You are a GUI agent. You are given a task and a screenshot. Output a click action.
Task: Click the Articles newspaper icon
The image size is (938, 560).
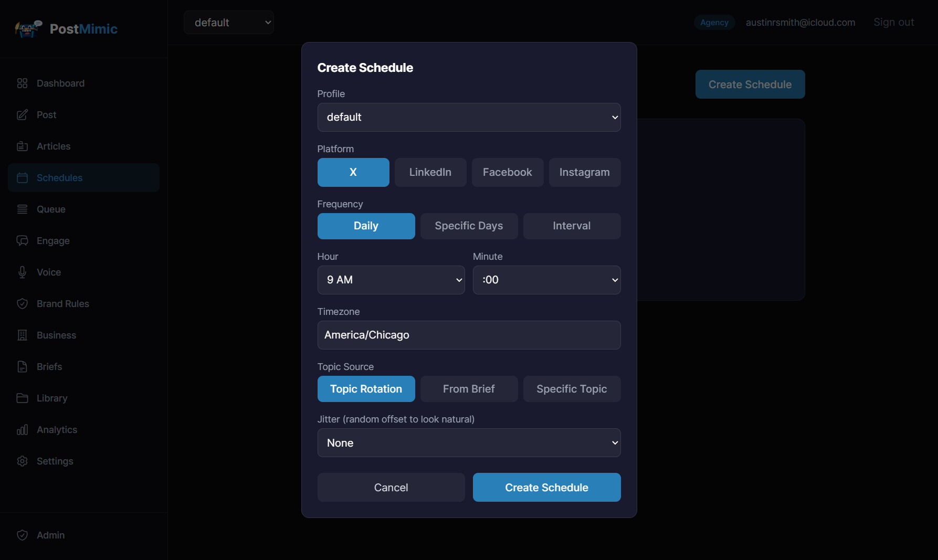coord(22,146)
